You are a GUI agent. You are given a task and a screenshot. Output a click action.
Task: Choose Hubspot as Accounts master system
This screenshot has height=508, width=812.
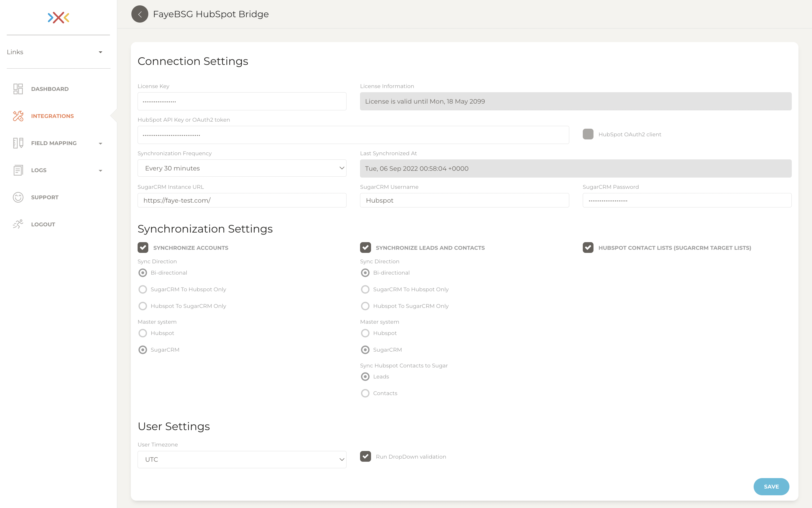click(143, 333)
